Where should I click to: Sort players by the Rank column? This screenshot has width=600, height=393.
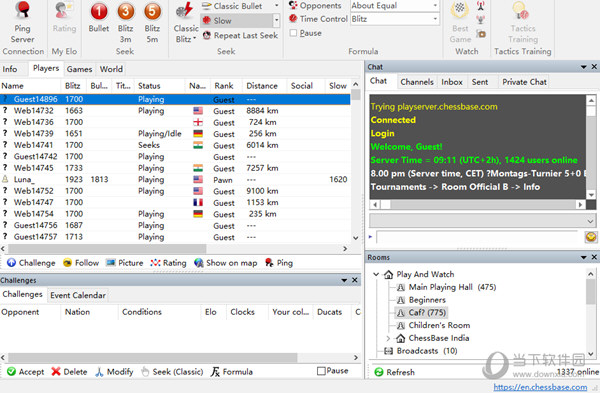tap(226, 86)
